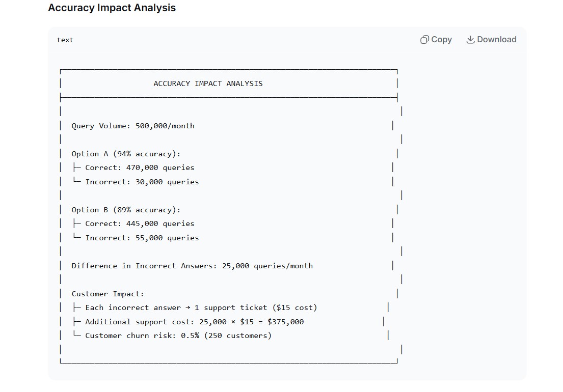
Task: Click the Accuracy Impact Analysis heading
Action: 112,8
